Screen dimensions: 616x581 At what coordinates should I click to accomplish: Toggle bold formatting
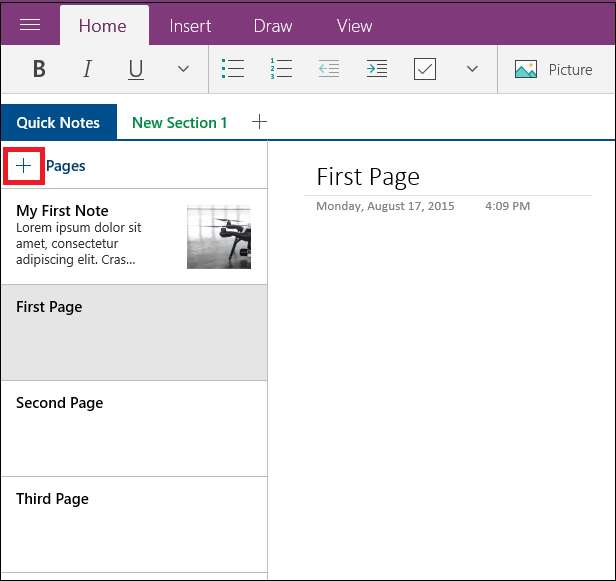(39, 69)
